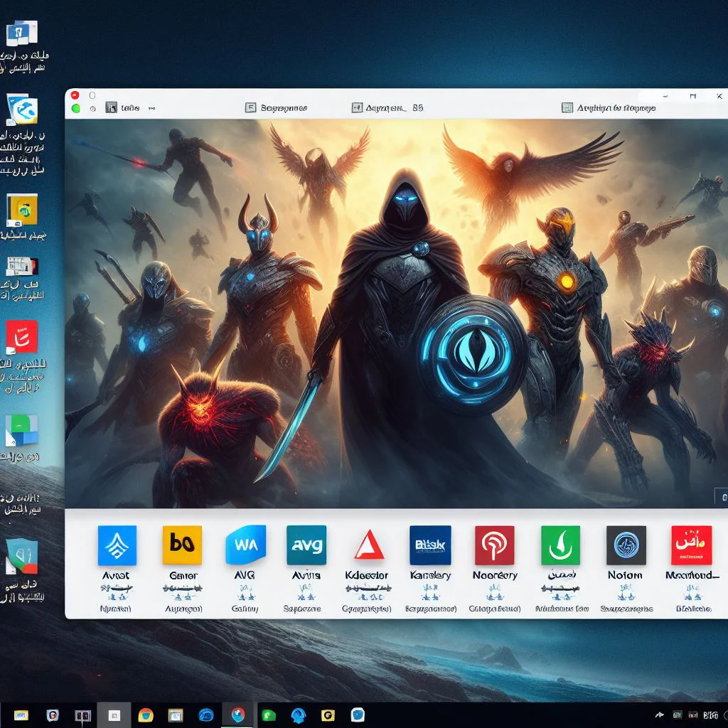Select the green flame logo icon

click(560, 545)
